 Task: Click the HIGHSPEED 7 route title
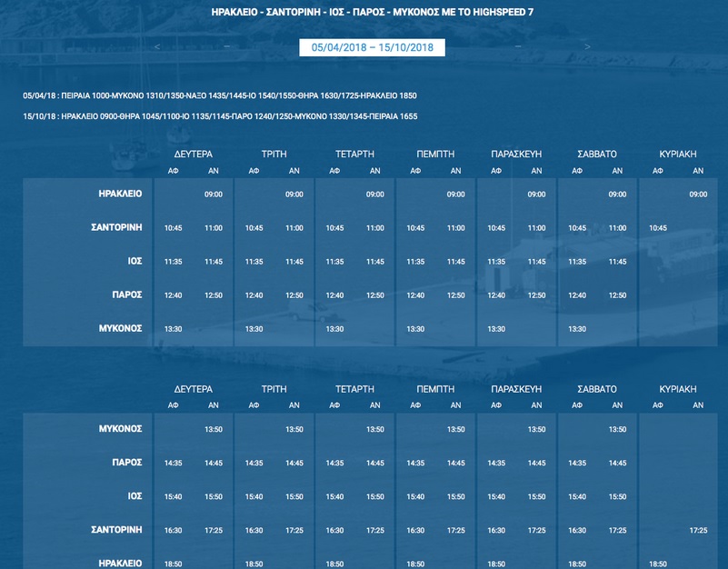pyautogui.click(x=372, y=14)
